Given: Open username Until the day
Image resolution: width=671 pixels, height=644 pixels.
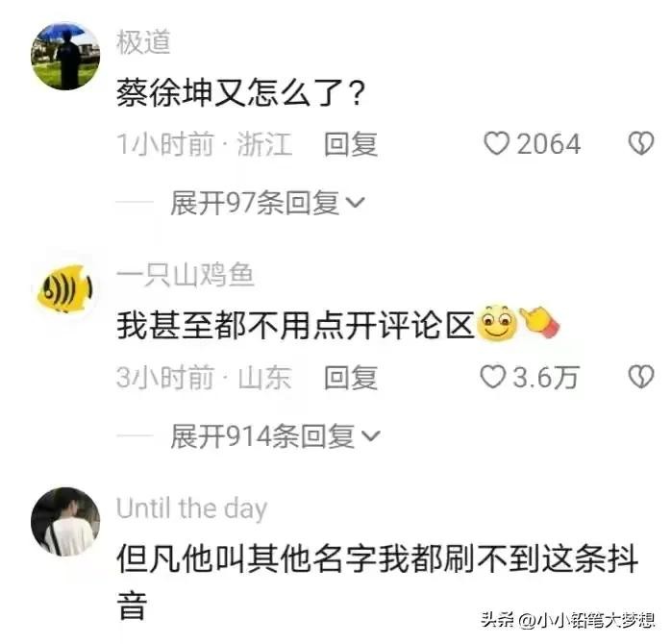Looking at the screenshot, I should (x=191, y=508).
